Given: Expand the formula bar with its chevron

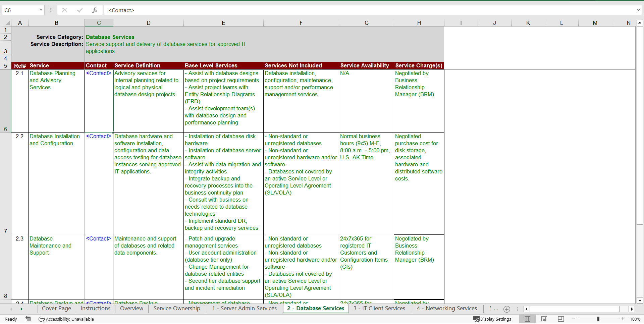Looking at the screenshot, I should [x=639, y=10].
